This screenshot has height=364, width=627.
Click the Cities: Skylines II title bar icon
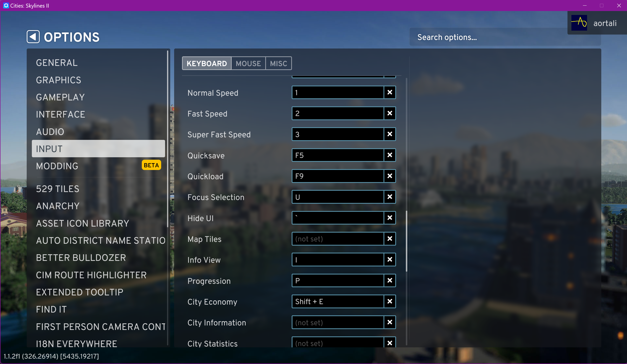tap(6, 5)
